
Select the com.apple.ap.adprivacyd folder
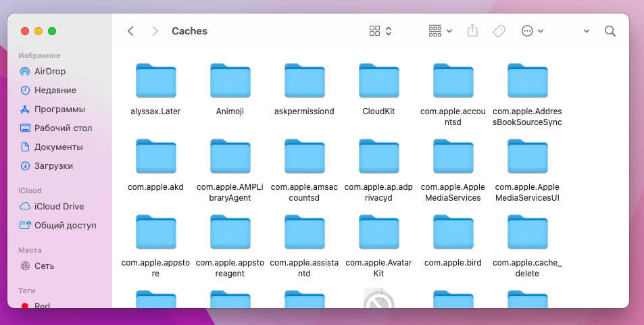pos(378,156)
